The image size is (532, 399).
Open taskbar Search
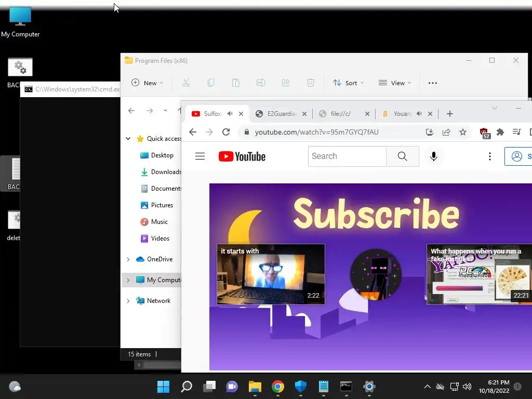coord(187,387)
